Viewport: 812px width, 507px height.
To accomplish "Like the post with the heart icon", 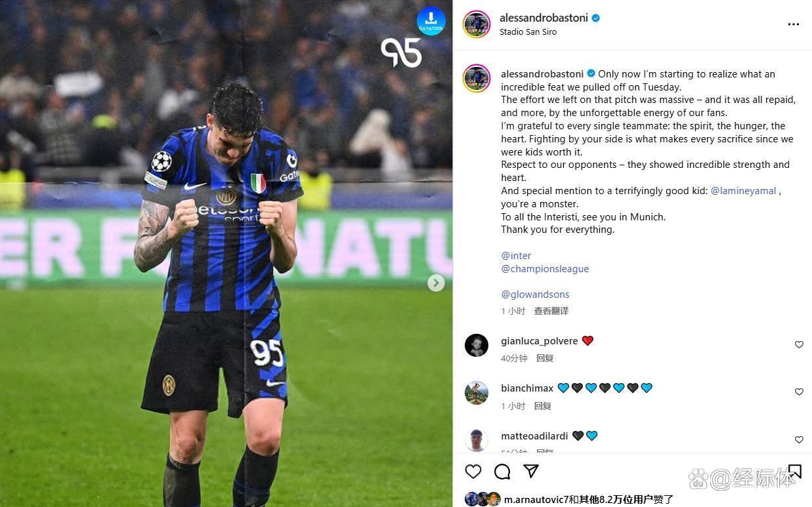I will pyautogui.click(x=473, y=472).
